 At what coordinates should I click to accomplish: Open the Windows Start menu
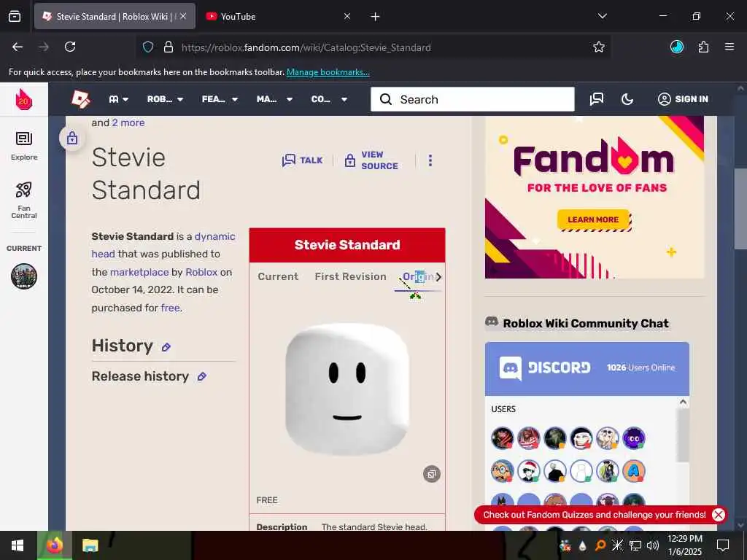pos(18,545)
